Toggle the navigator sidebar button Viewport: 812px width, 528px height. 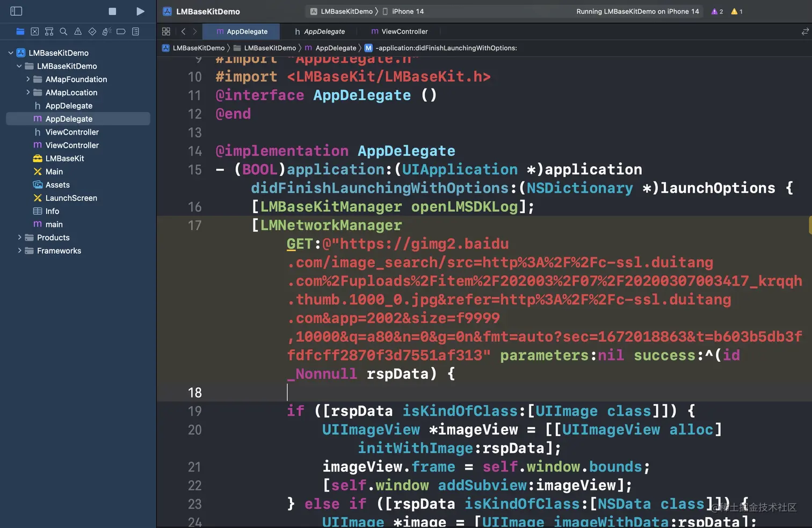[x=16, y=11]
